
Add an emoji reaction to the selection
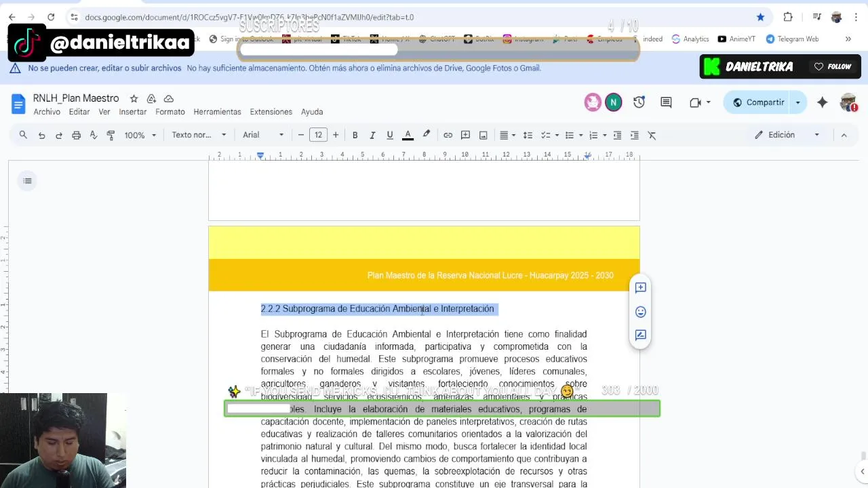click(x=640, y=312)
